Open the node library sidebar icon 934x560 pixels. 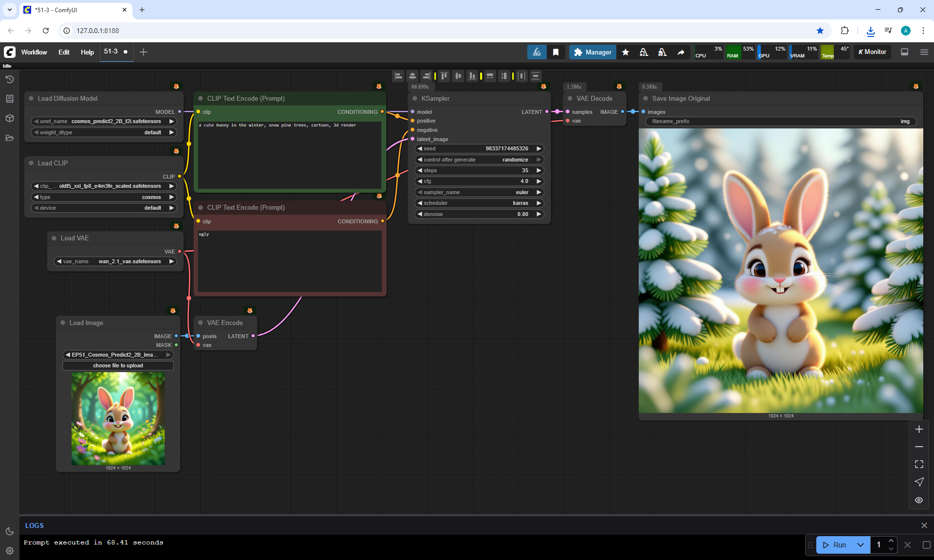click(9, 99)
